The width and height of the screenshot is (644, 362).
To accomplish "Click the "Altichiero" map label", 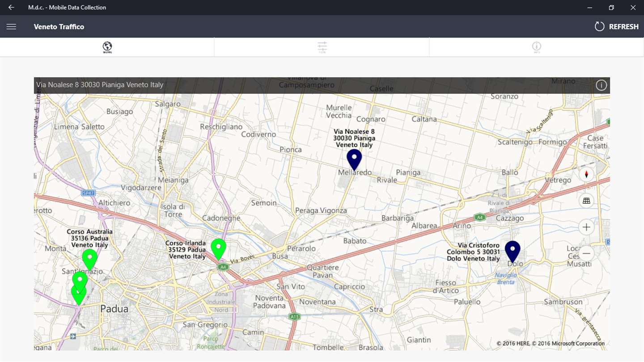I will [114, 202].
